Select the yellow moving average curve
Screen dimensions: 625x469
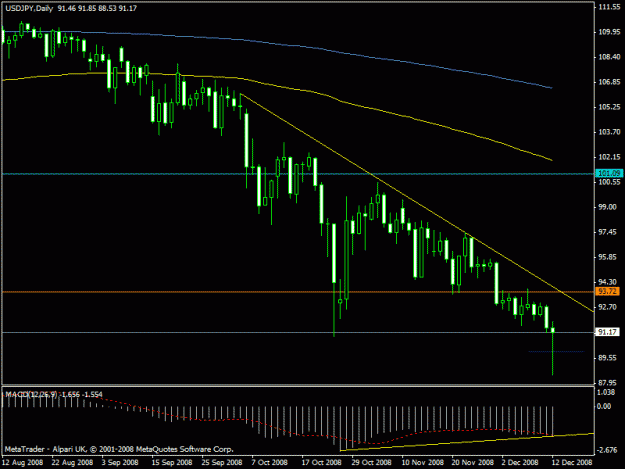pyautogui.click(x=277, y=86)
